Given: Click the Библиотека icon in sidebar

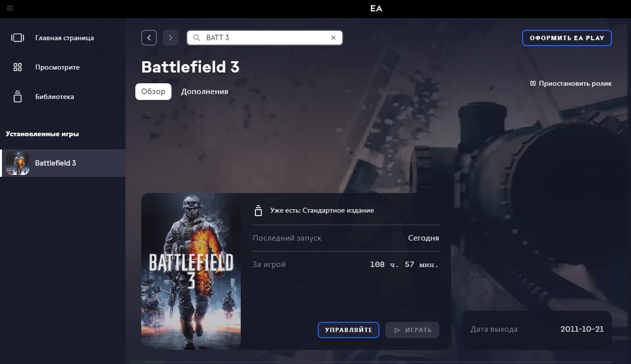Looking at the screenshot, I should click(18, 97).
